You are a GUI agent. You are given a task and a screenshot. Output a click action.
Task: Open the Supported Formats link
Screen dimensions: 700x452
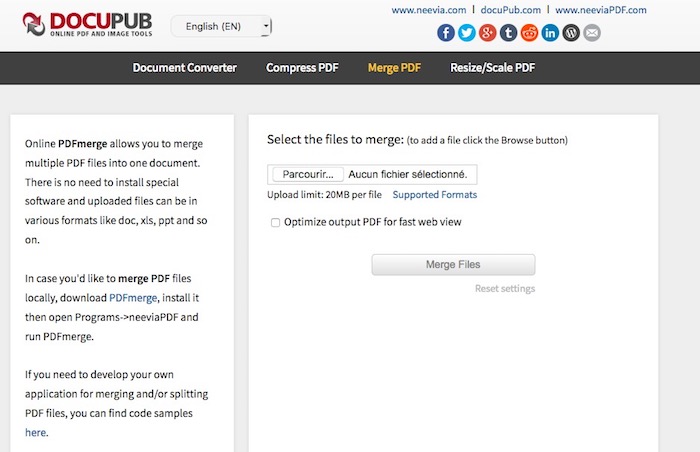click(434, 195)
